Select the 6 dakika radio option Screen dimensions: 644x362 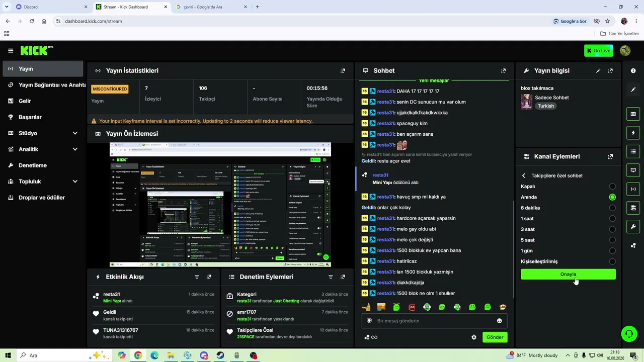point(612,208)
